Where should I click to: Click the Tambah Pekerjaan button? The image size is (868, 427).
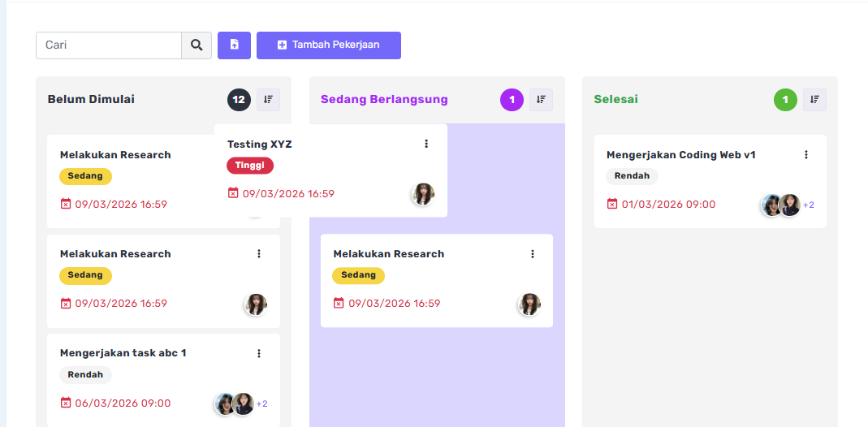329,45
